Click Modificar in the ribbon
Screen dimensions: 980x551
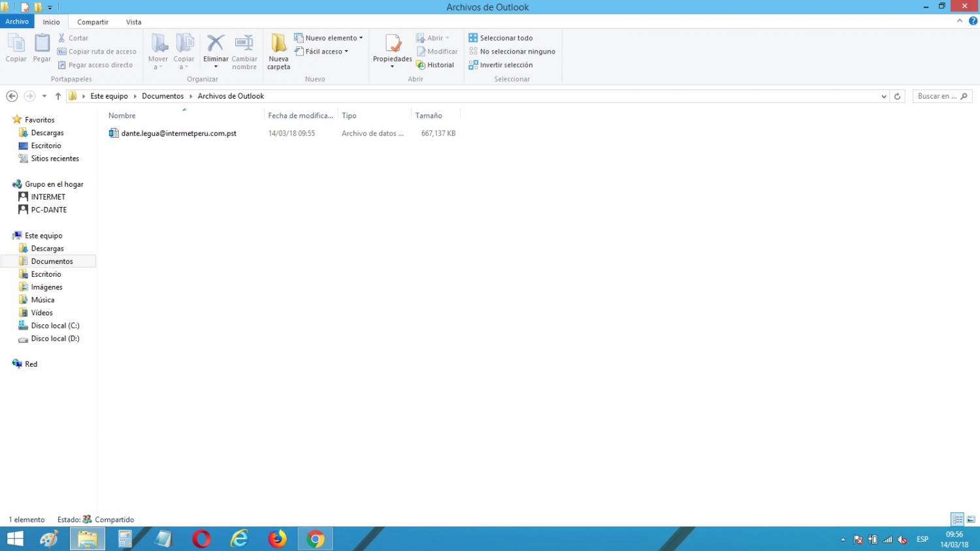[437, 52]
